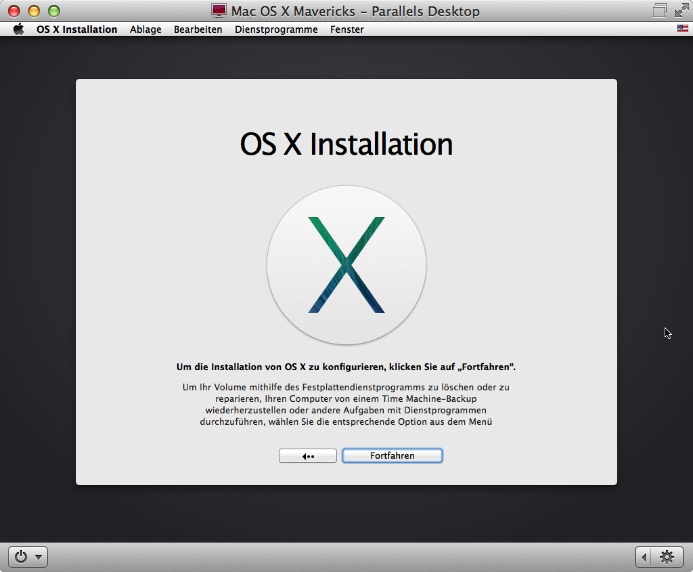Close the Parallels Desktop window

14,11
